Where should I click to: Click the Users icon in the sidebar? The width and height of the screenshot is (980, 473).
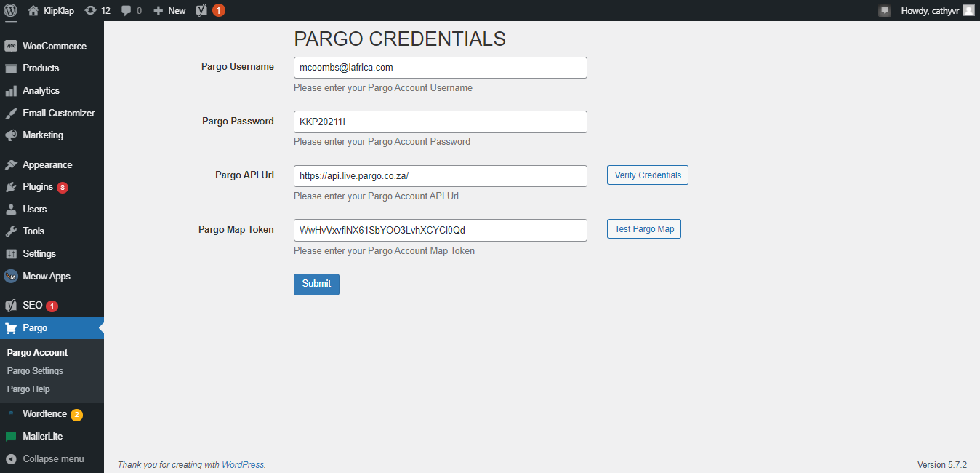click(x=12, y=209)
